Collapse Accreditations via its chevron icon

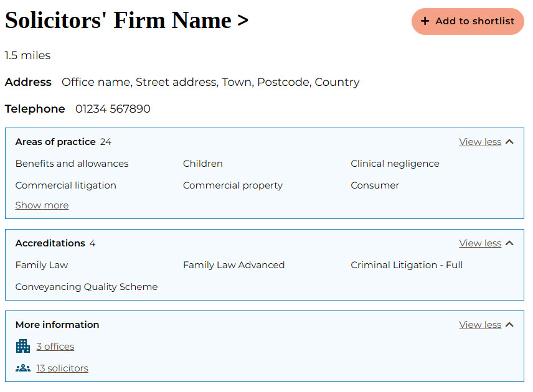tap(509, 243)
